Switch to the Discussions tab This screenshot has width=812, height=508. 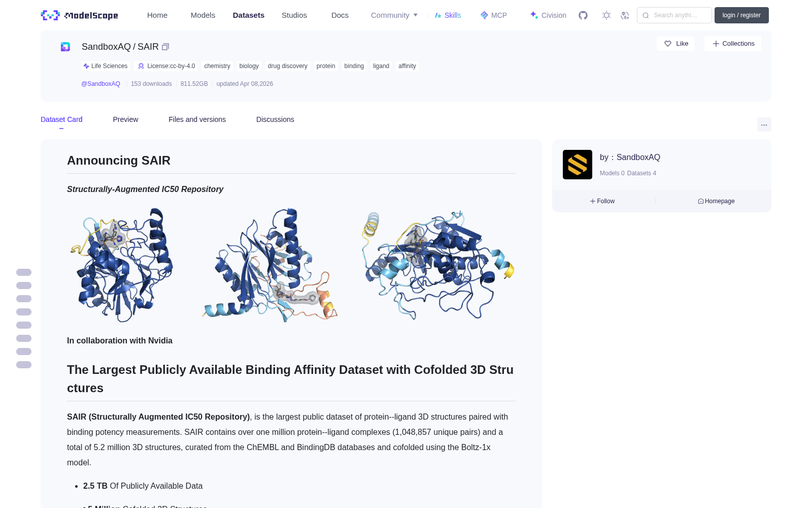[275, 119]
